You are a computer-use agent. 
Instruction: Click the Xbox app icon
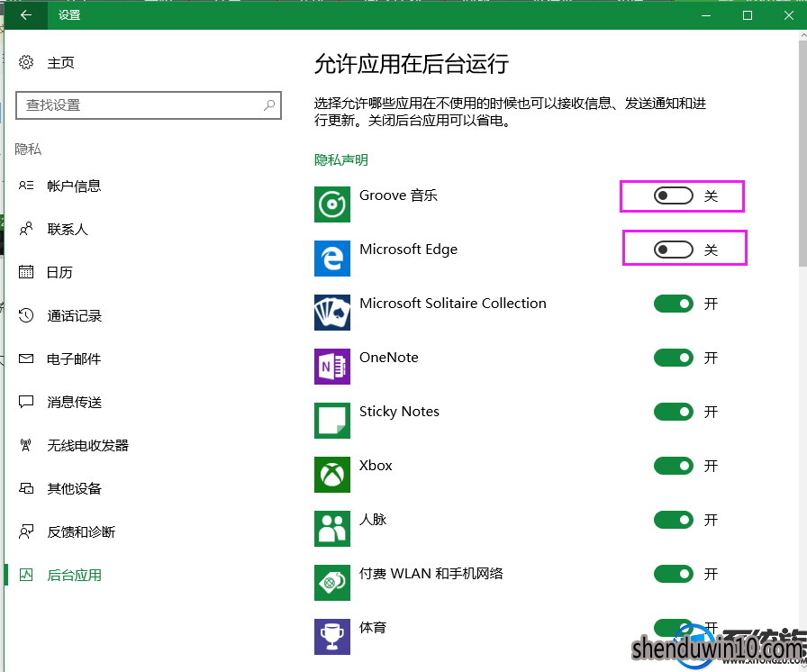pos(332,475)
